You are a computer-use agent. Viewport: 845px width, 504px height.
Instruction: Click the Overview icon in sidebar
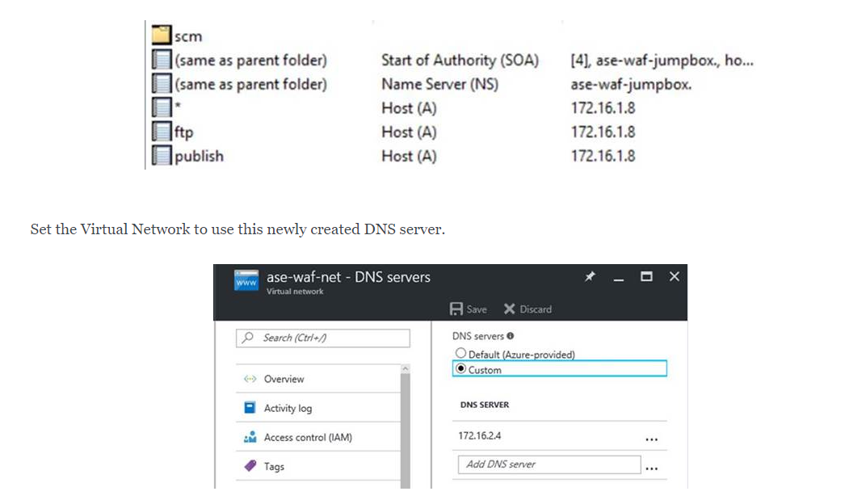[x=250, y=379]
